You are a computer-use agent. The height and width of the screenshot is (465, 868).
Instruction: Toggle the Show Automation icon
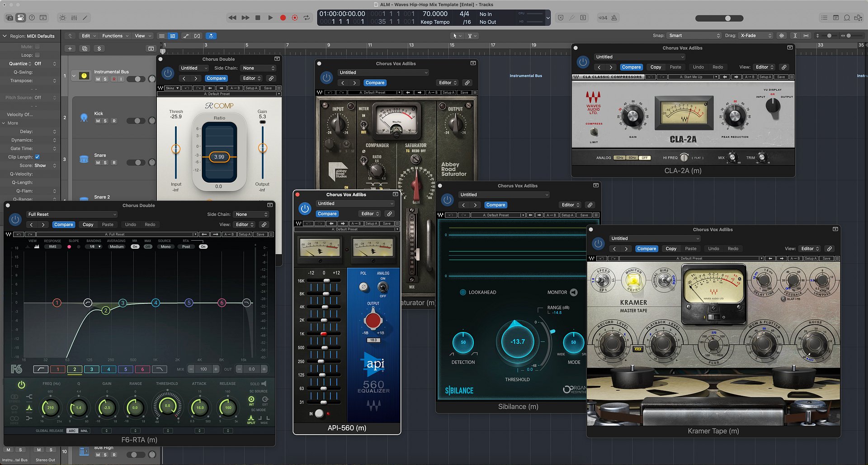[x=186, y=36]
